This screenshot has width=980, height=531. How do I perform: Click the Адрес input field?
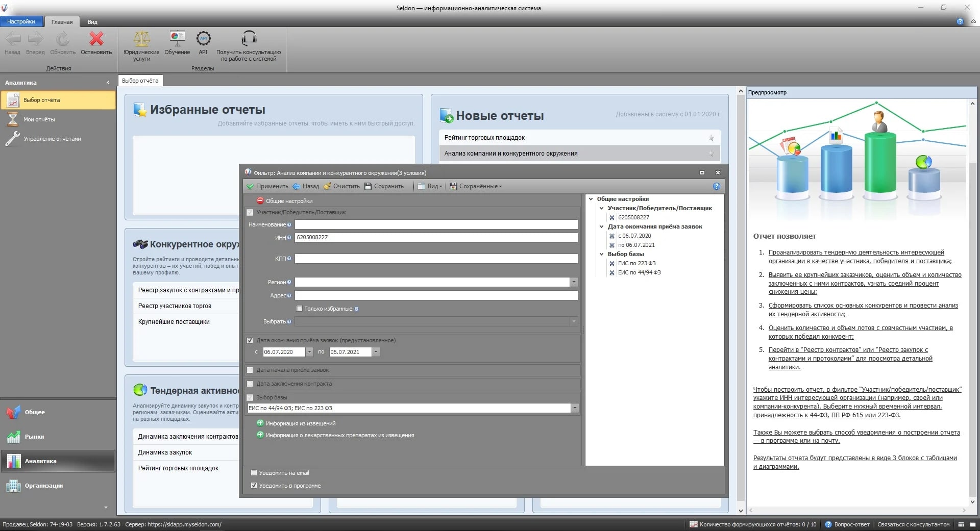[436, 296]
